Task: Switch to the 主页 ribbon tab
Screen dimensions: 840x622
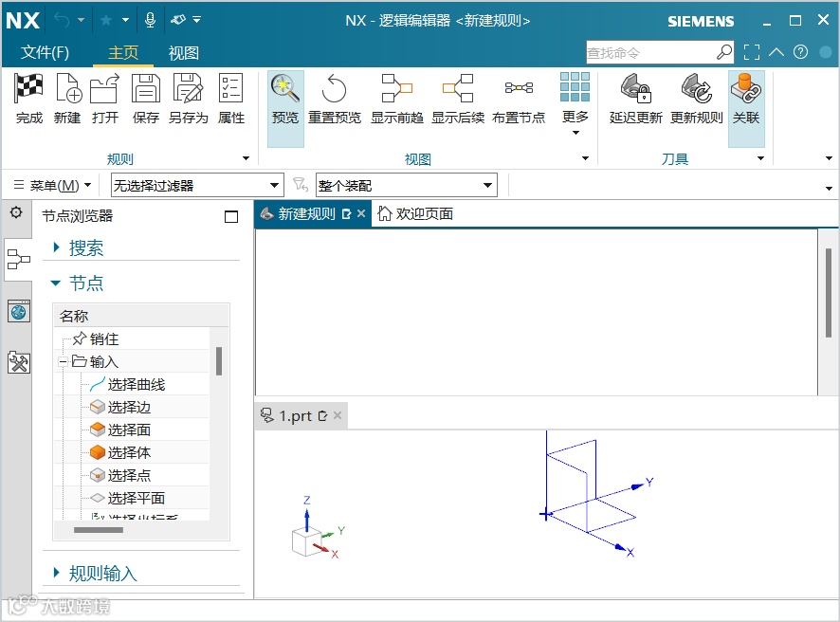Action: coord(123,52)
